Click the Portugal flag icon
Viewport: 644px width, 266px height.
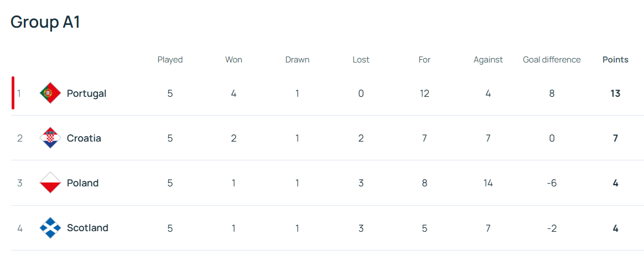pyautogui.click(x=50, y=93)
